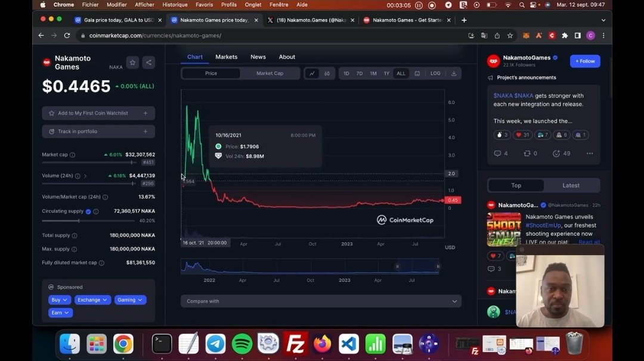The image size is (644, 361).
Task: Click the Read all link on the tweet
Action: point(590,242)
